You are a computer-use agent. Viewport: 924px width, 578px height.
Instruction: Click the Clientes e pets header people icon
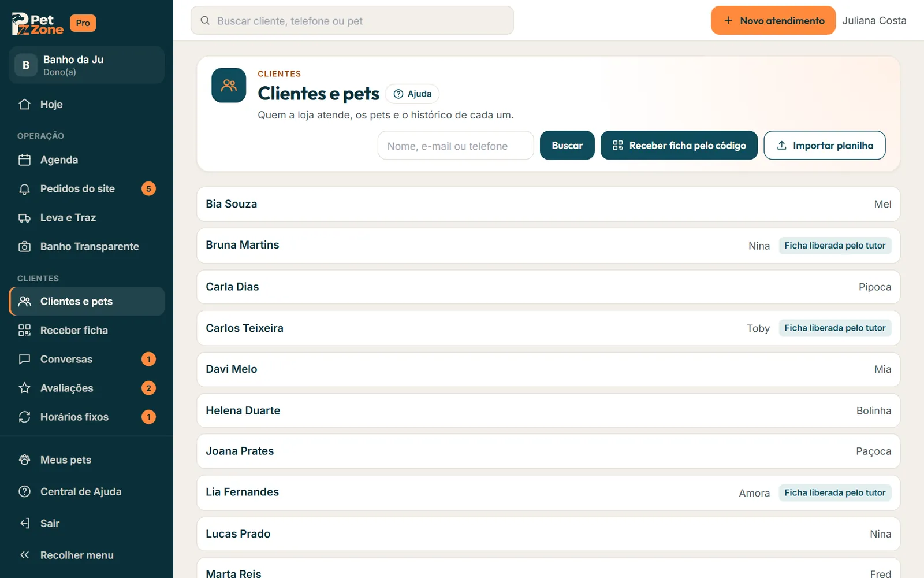tap(229, 86)
